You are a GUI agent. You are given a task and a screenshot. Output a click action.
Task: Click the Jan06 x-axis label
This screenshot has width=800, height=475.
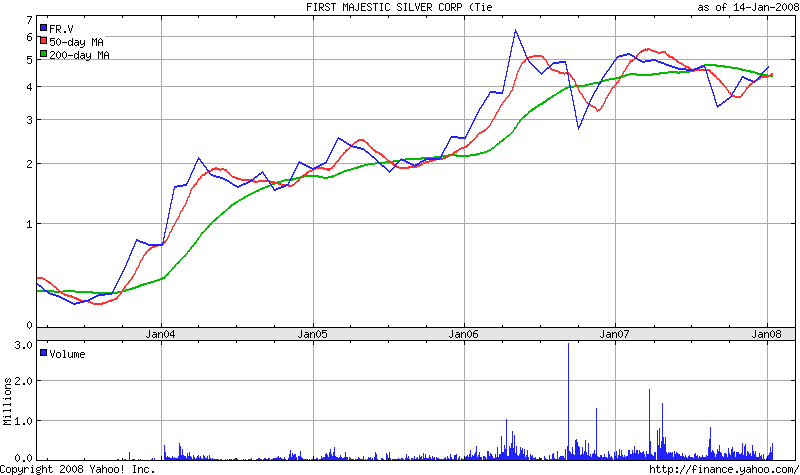(463, 334)
